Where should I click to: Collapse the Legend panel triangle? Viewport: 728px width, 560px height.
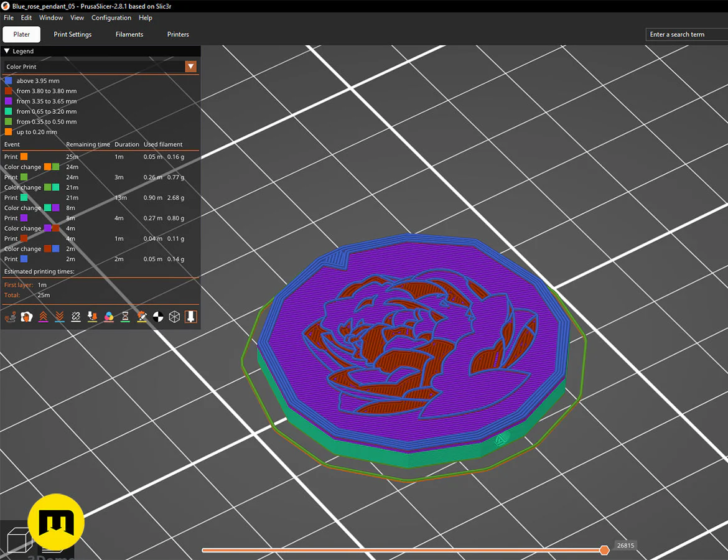(x=7, y=51)
